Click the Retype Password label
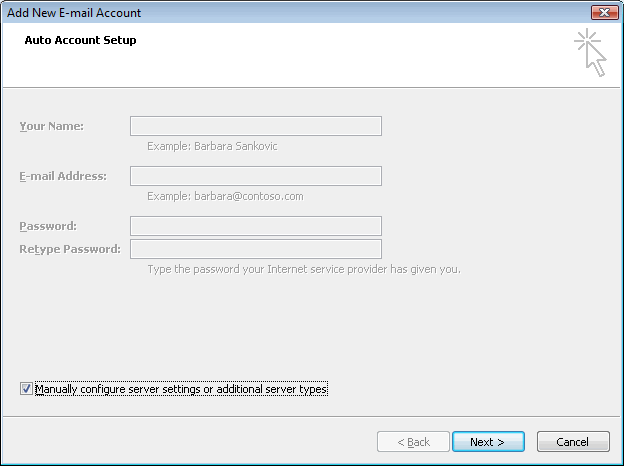 (x=70, y=249)
